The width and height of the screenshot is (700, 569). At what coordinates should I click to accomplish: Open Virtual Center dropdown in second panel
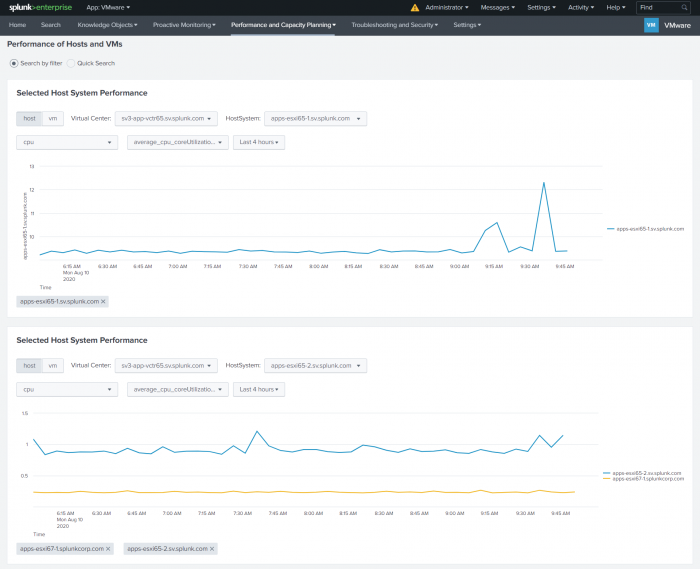pos(166,366)
